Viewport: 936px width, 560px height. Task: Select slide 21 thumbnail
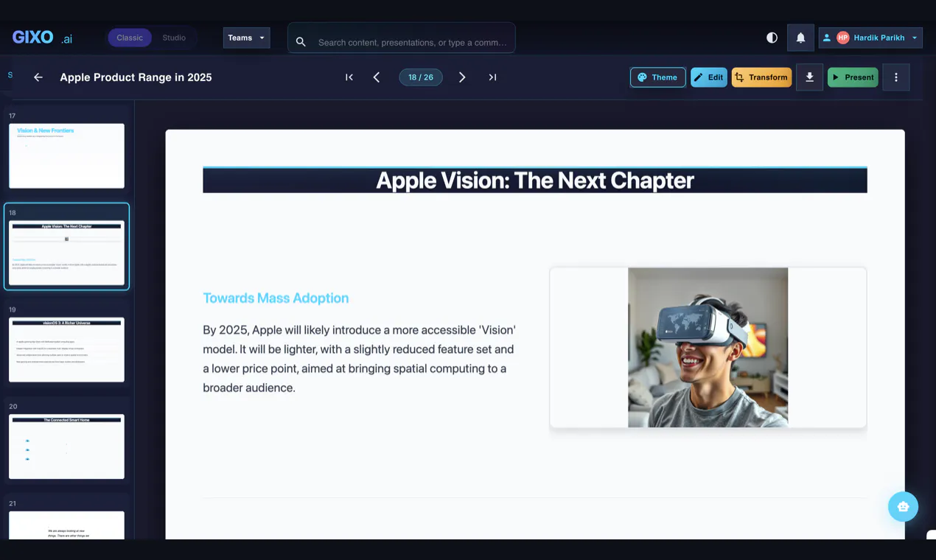tap(66, 525)
